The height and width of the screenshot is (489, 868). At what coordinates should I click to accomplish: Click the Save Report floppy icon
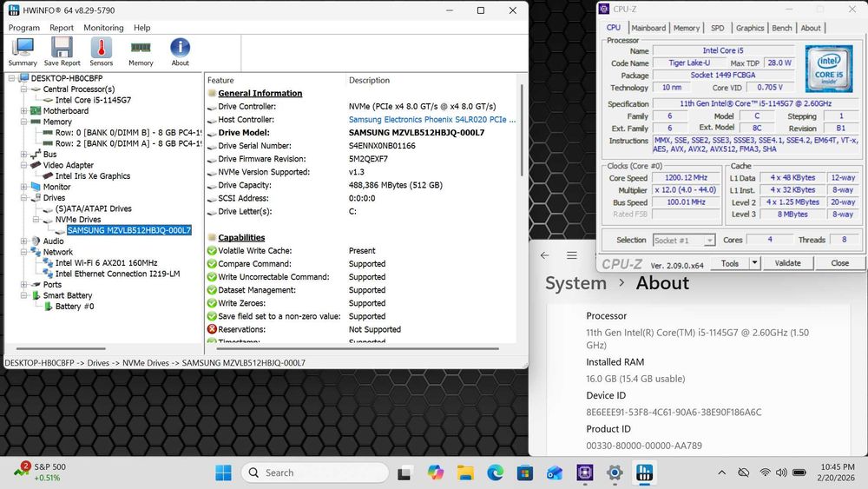click(62, 52)
